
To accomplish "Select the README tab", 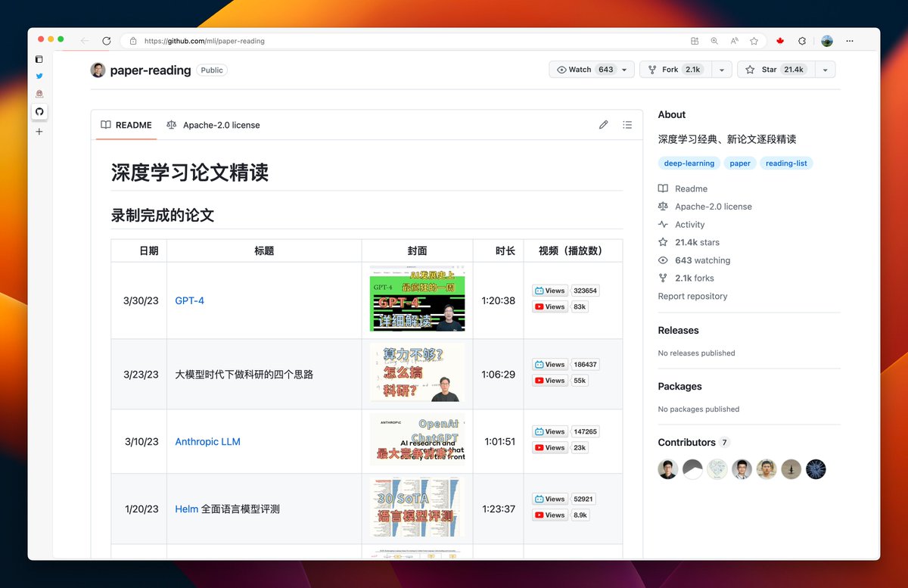I will [126, 125].
